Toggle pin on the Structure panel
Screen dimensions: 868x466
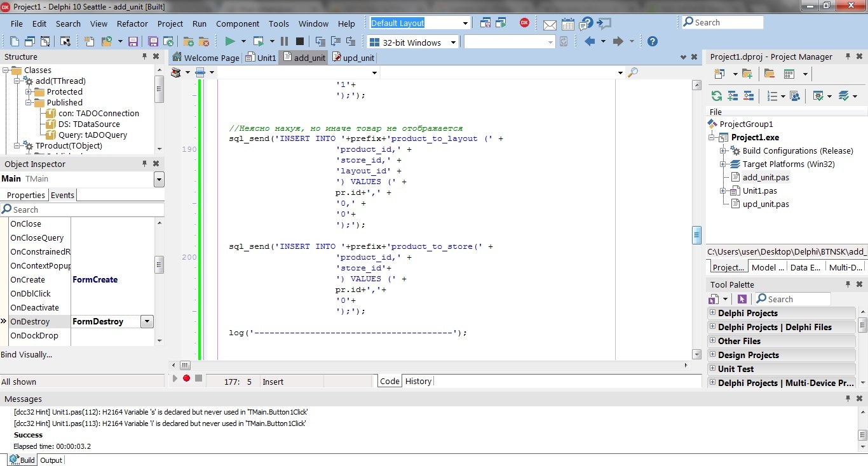145,57
